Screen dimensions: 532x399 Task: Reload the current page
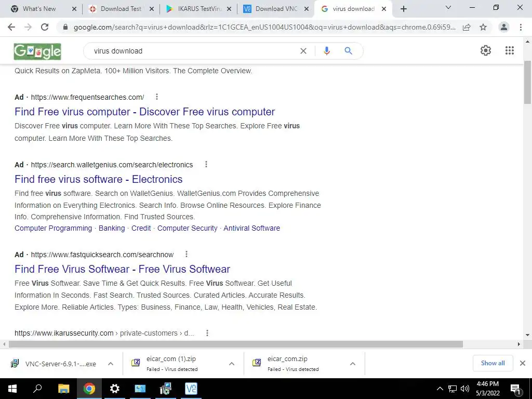click(45, 27)
